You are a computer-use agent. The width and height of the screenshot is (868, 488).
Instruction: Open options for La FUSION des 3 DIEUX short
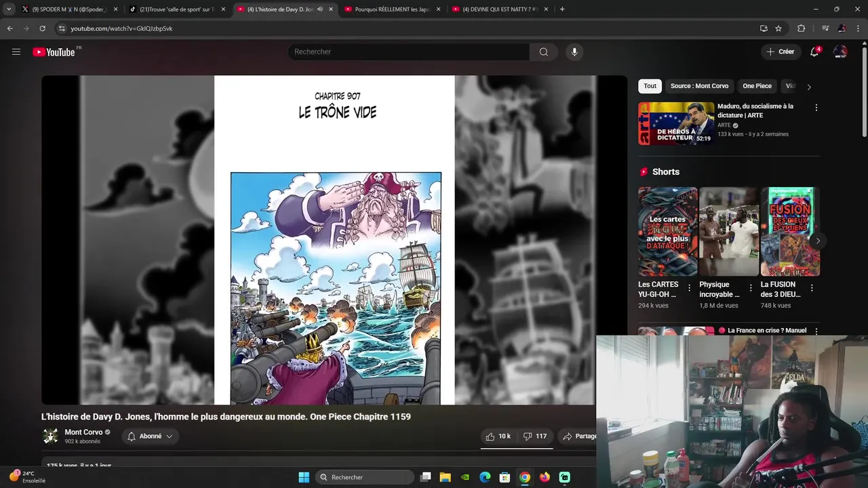(812, 288)
